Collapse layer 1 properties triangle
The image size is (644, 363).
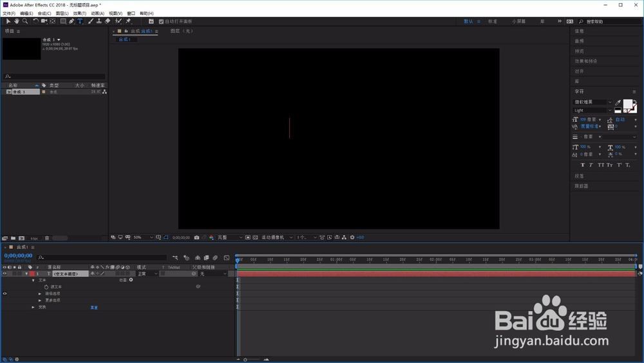pos(26,274)
